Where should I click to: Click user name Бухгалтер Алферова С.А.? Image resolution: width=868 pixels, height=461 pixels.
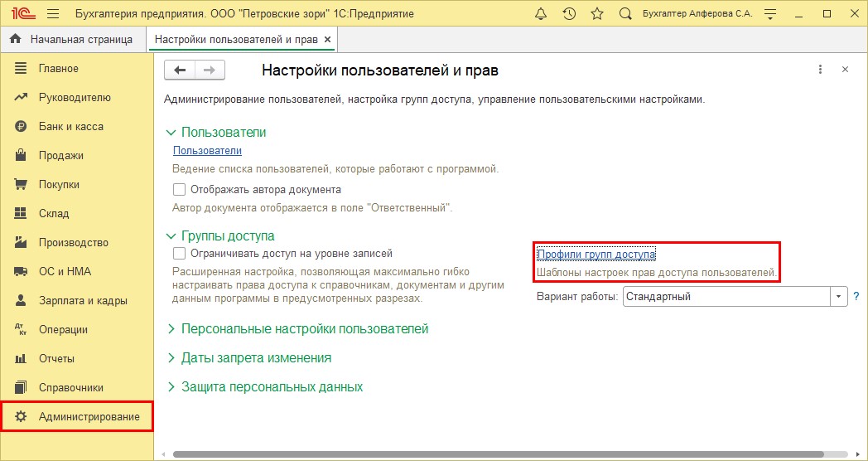coord(697,14)
